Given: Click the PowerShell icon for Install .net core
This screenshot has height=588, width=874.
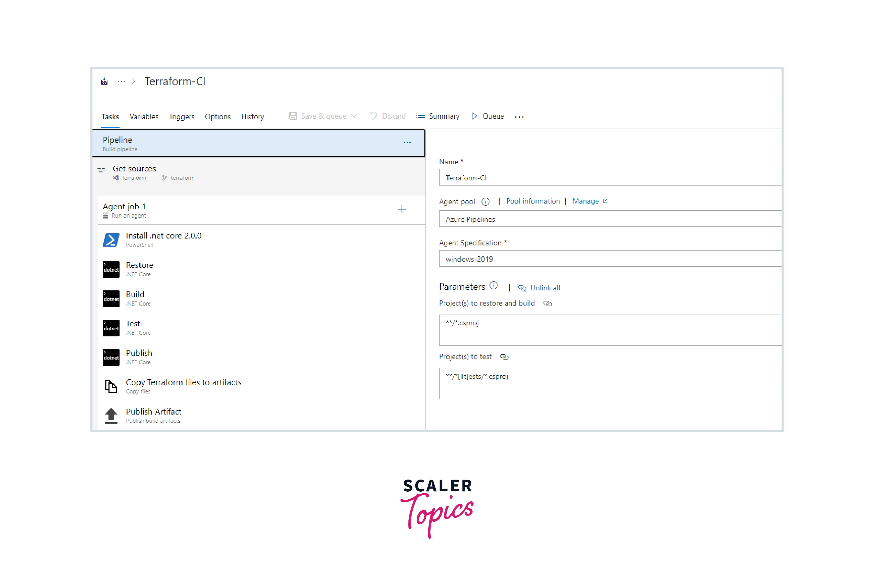Looking at the screenshot, I should click(x=111, y=240).
